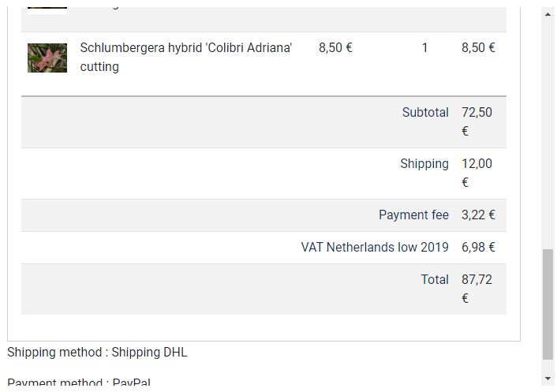Click the Shipping row label
Viewport: 557px width, 392px height.
click(424, 164)
